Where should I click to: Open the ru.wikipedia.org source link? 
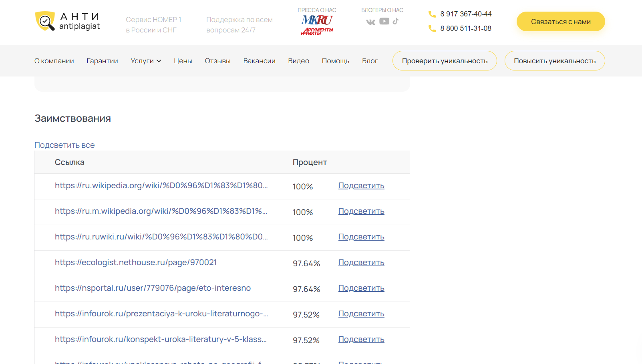pos(161,185)
